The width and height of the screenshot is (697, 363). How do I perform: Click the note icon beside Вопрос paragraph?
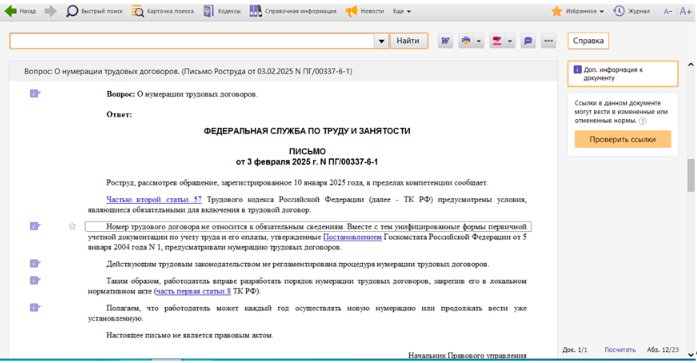[x=35, y=93]
